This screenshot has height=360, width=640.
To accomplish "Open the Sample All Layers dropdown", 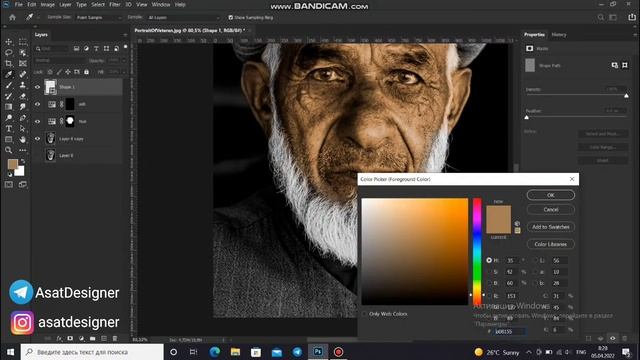I will pyautogui.click(x=183, y=18).
